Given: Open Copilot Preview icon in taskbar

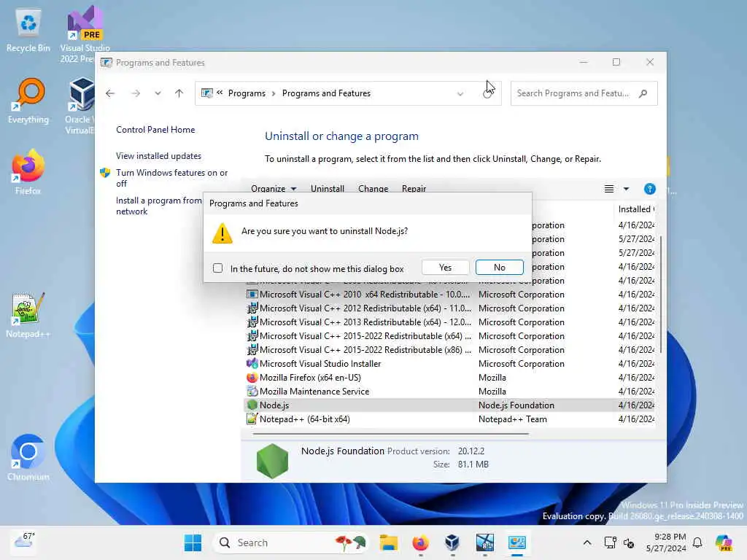Looking at the screenshot, I should click(x=724, y=542).
